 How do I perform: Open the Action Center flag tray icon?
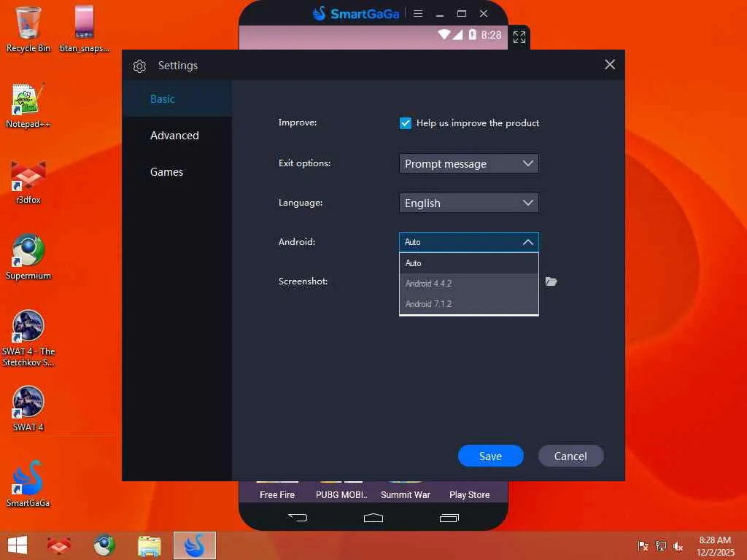pos(643,545)
